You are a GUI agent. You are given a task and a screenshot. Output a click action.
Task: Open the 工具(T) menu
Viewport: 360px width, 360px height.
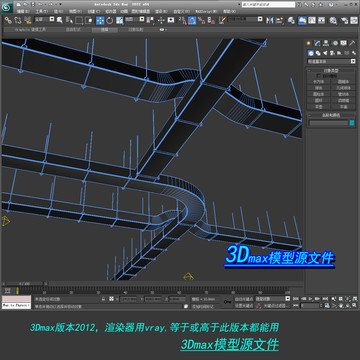pyautogui.click(x=42, y=11)
